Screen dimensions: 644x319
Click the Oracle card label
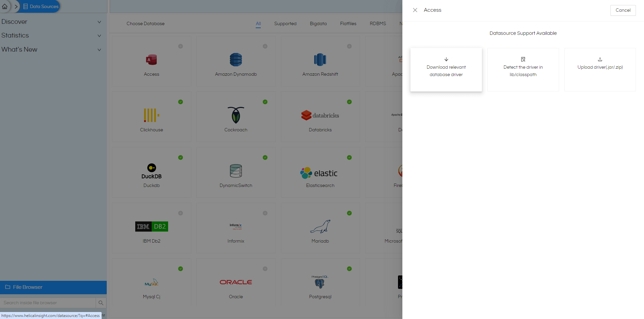point(236,297)
